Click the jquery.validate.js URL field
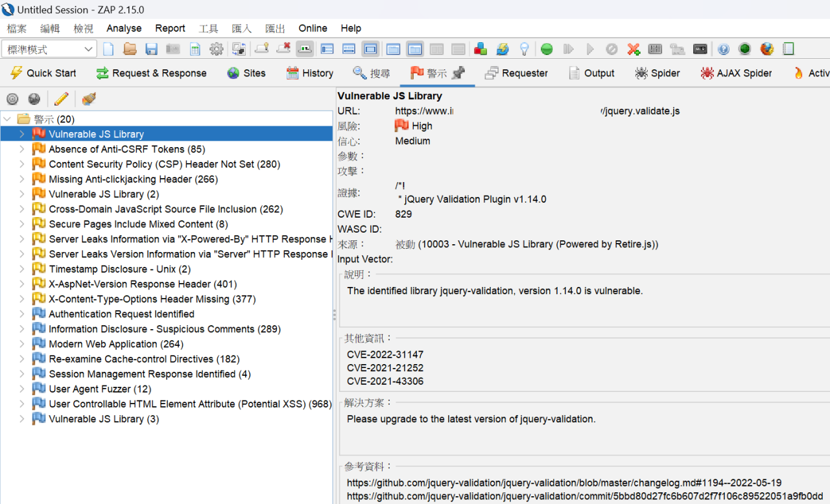This screenshot has height=504, width=830. point(538,111)
